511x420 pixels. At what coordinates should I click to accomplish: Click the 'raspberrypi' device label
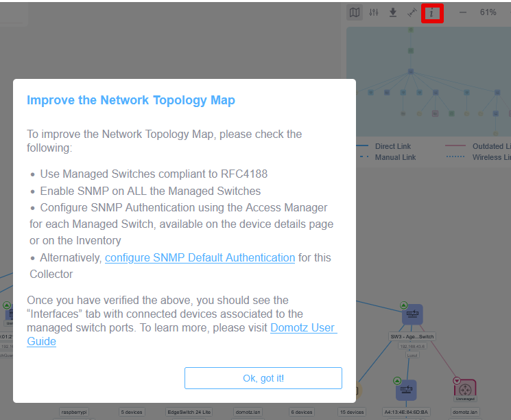[x=74, y=412]
